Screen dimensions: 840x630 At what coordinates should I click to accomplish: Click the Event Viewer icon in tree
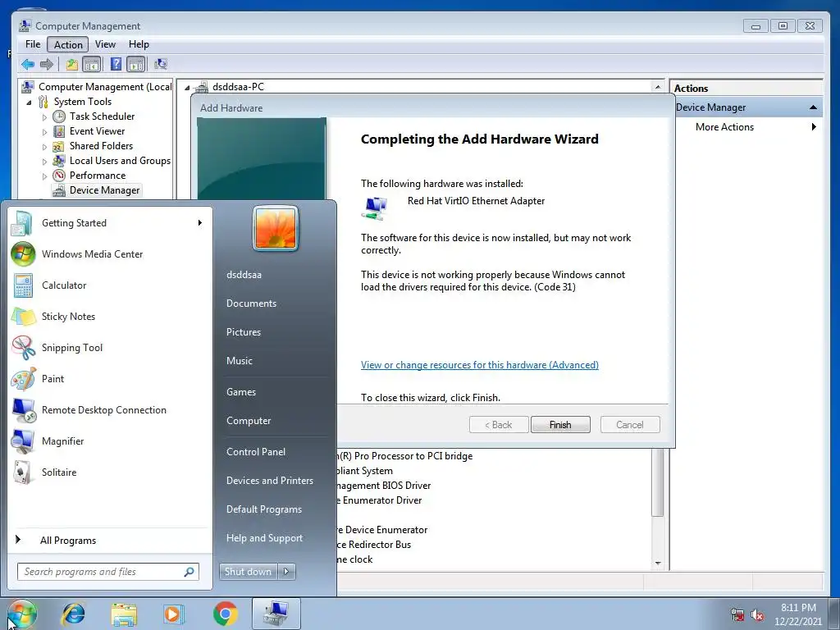point(59,131)
